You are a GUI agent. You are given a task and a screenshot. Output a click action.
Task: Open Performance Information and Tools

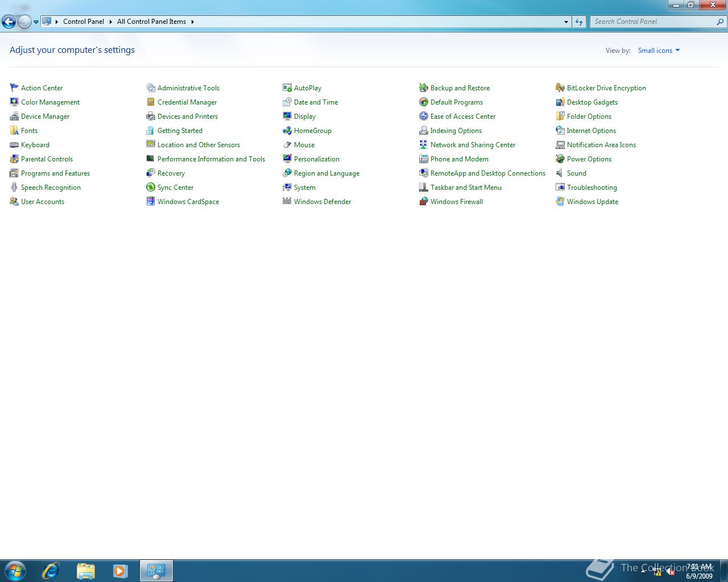211,159
